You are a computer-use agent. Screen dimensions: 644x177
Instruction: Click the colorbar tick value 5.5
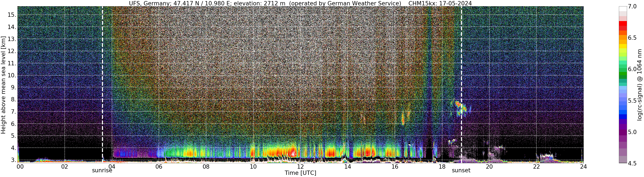tap(632, 100)
